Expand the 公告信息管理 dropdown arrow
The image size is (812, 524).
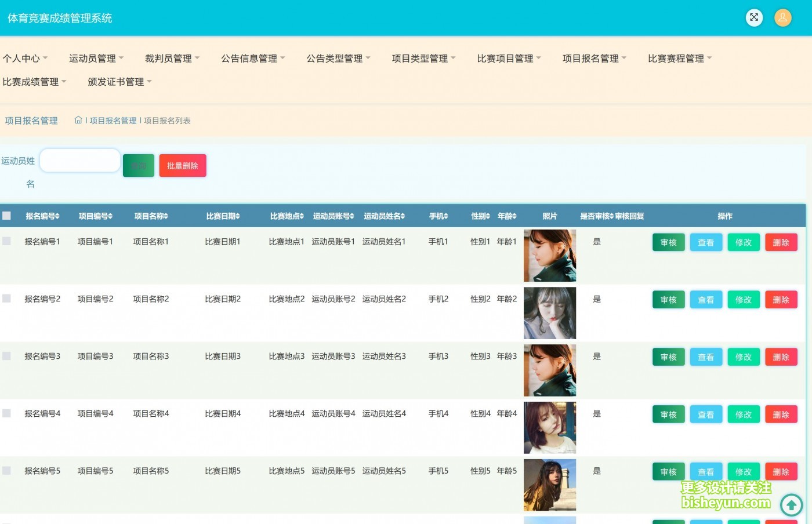coord(282,58)
